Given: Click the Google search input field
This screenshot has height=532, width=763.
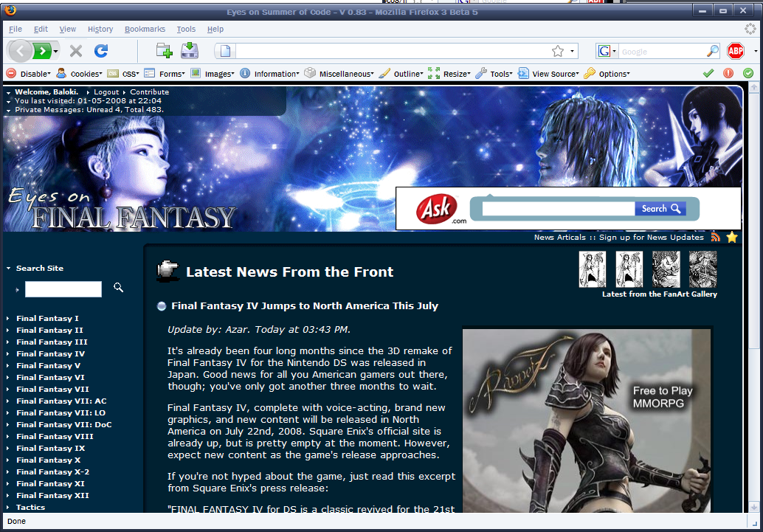Looking at the screenshot, I should click(662, 51).
